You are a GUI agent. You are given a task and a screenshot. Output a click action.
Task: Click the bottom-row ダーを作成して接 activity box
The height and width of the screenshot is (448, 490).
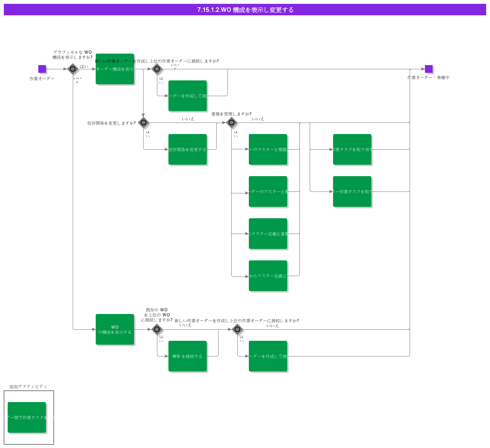pos(268,356)
